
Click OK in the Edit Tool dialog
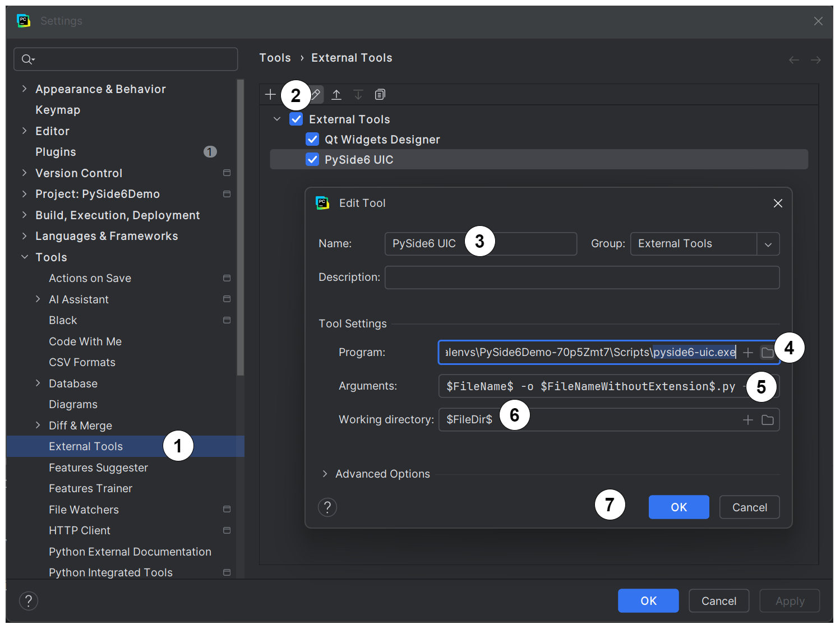point(679,507)
